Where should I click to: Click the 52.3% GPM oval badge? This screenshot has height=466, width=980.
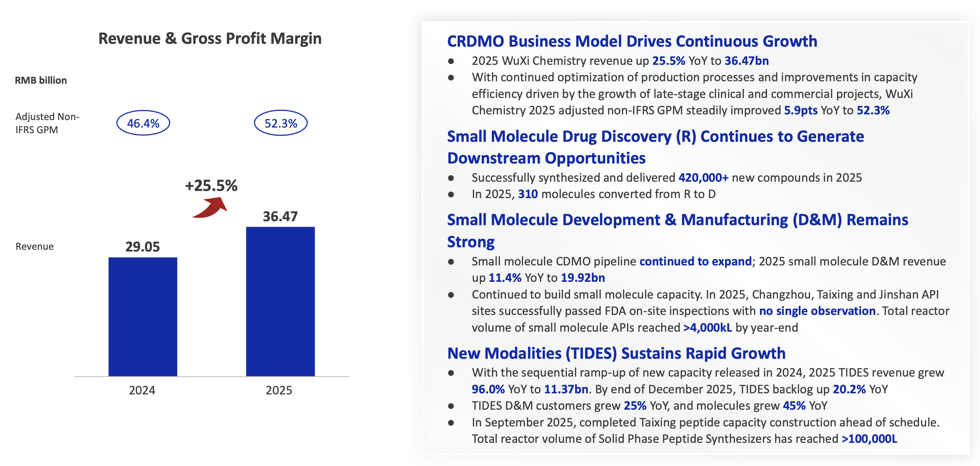click(280, 123)
